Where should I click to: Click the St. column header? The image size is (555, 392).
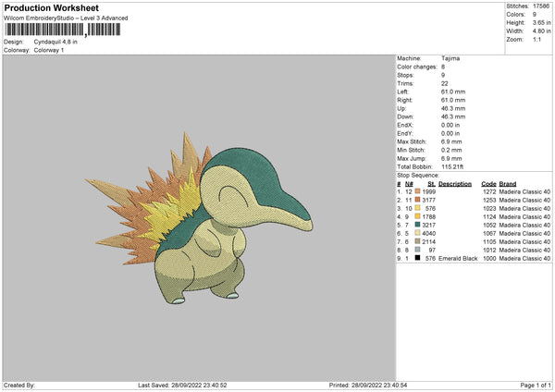tap(430, 183)
